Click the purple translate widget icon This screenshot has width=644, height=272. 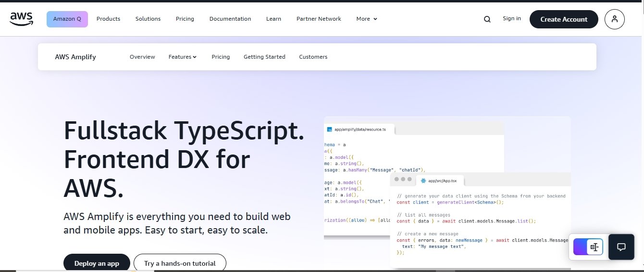tap(588, 247)
